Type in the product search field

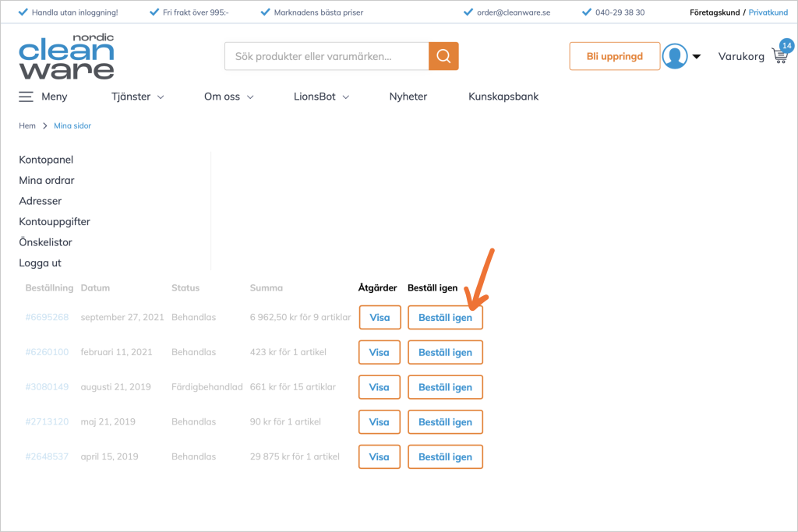[x=326, y=56]
